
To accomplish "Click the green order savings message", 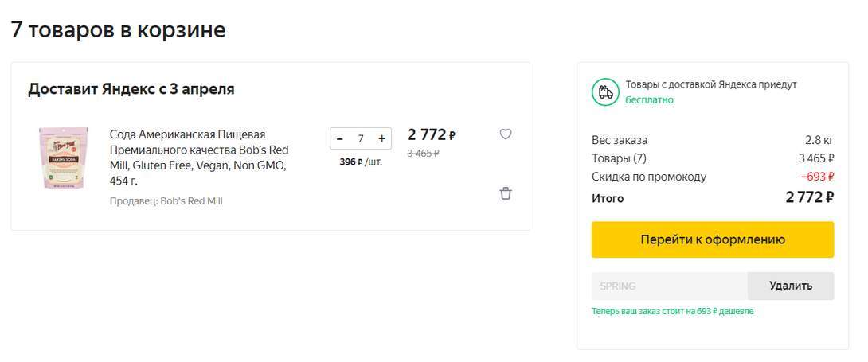I will coord(672,311).
